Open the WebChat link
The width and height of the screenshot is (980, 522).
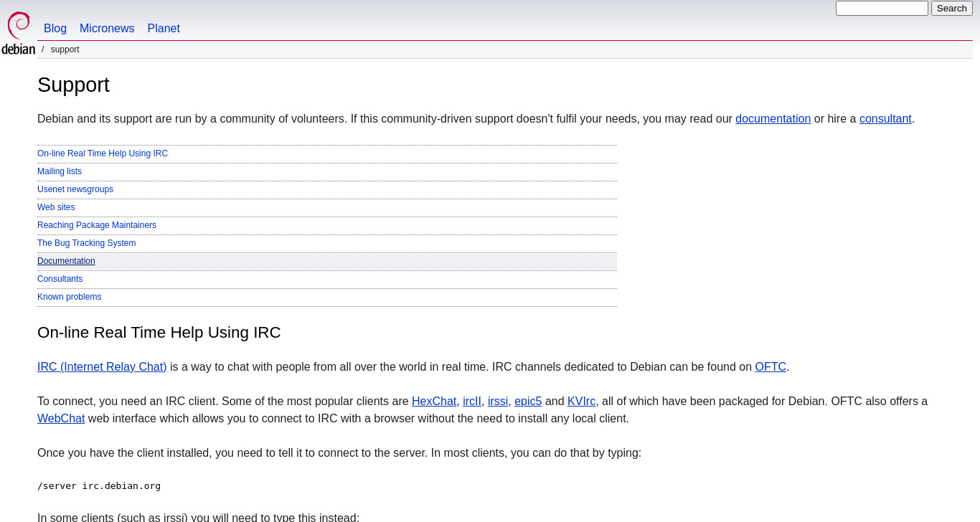tap(61, 419)
